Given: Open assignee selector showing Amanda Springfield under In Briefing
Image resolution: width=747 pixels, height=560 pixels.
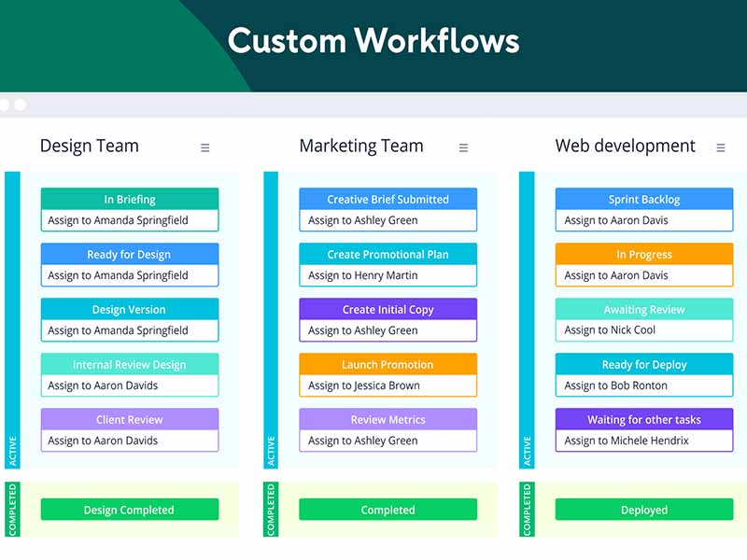Looking at the screenshot, I should pyautogui.click(x=130, y=220).
